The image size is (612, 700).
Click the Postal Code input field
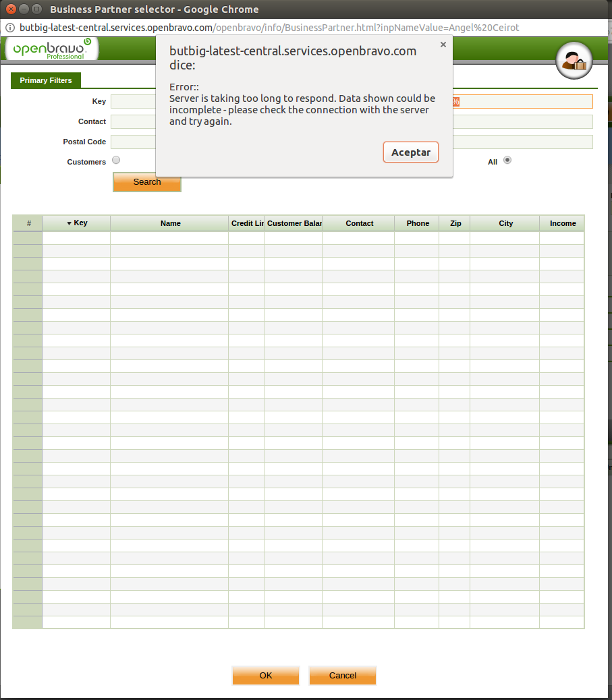point(133,142)
